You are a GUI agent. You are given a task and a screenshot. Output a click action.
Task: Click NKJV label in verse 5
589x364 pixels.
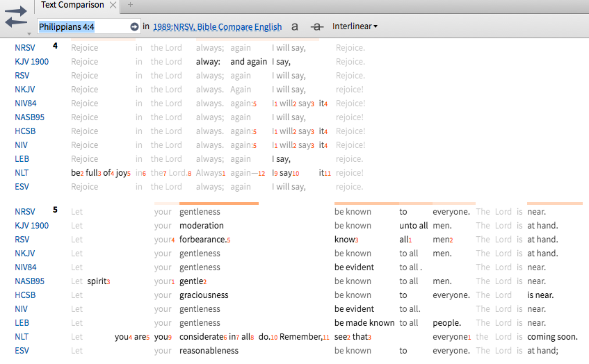pyautogui.click(x=25, y=254)
